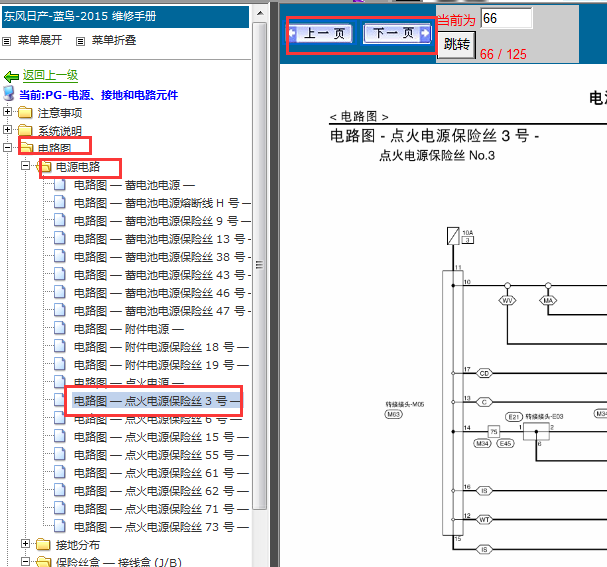Image resolution: width=607 pixels, height=567 pixels.
Task: Open 蓄电池电源保险丝 43 号 page
Action: coord(162,275)
